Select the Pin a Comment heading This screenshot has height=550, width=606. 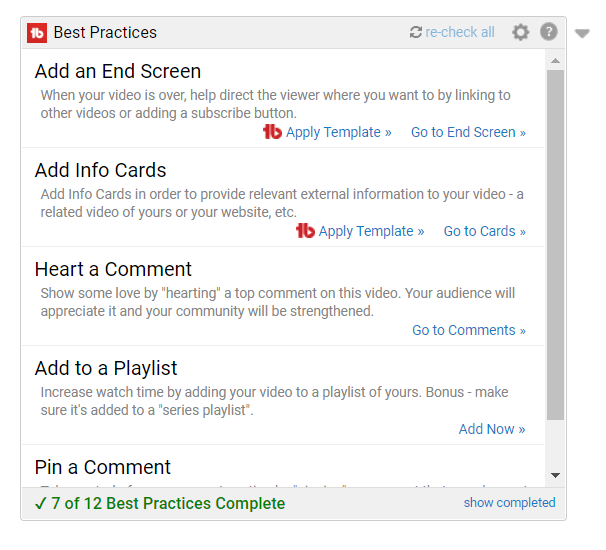click(x=103, y=467)
